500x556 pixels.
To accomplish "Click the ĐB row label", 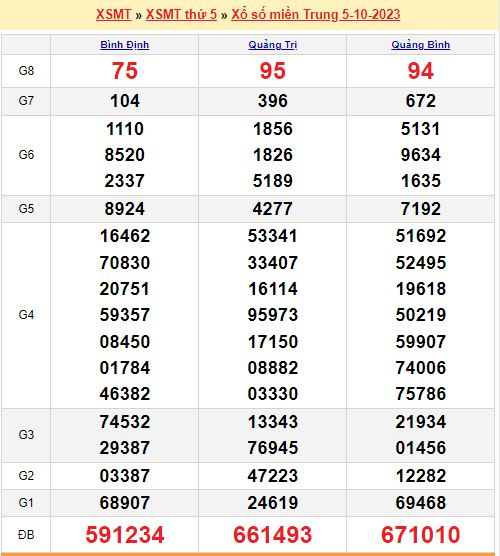I will [26, 535].
